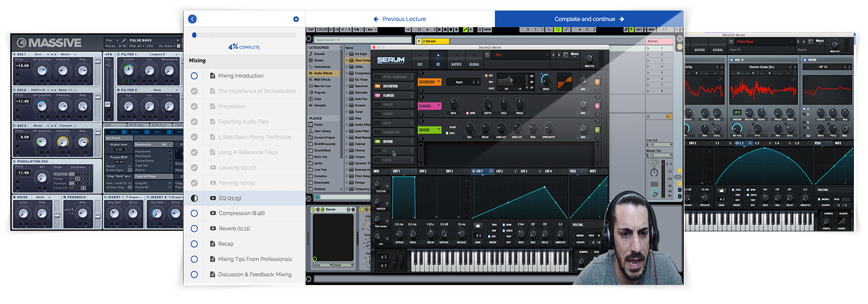868x304 pixels.
Task: Click Ableton loop switch icon
Action: [x=558, y=29]
